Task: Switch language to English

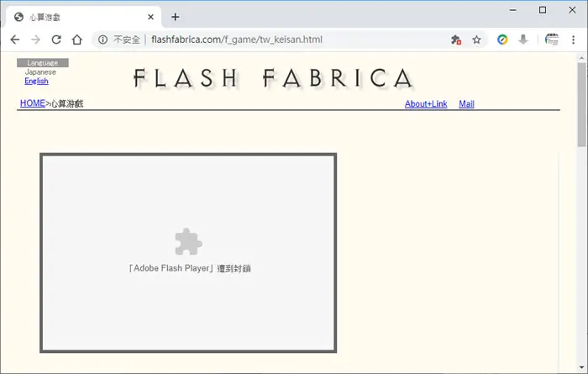Action: coord(36,81)
